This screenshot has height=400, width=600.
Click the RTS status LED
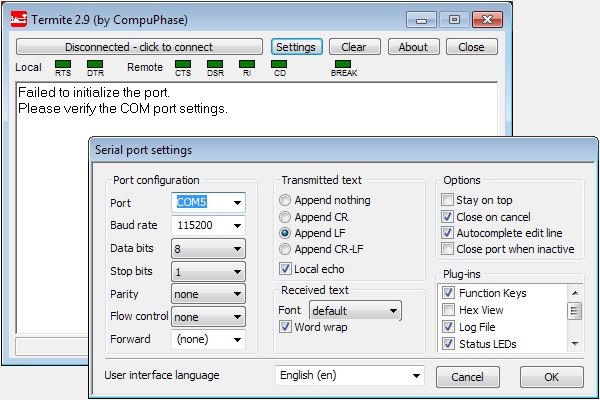[x=63, y=64]
